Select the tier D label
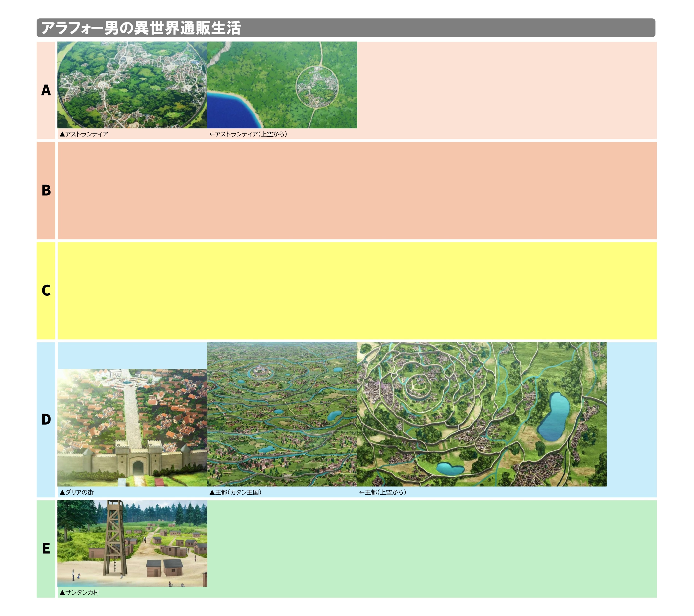This screenshot has width=694, height=616. click(46, 420)
